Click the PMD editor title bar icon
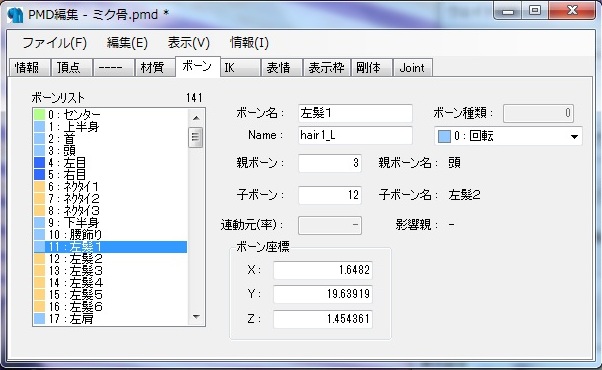 [15, 15]
